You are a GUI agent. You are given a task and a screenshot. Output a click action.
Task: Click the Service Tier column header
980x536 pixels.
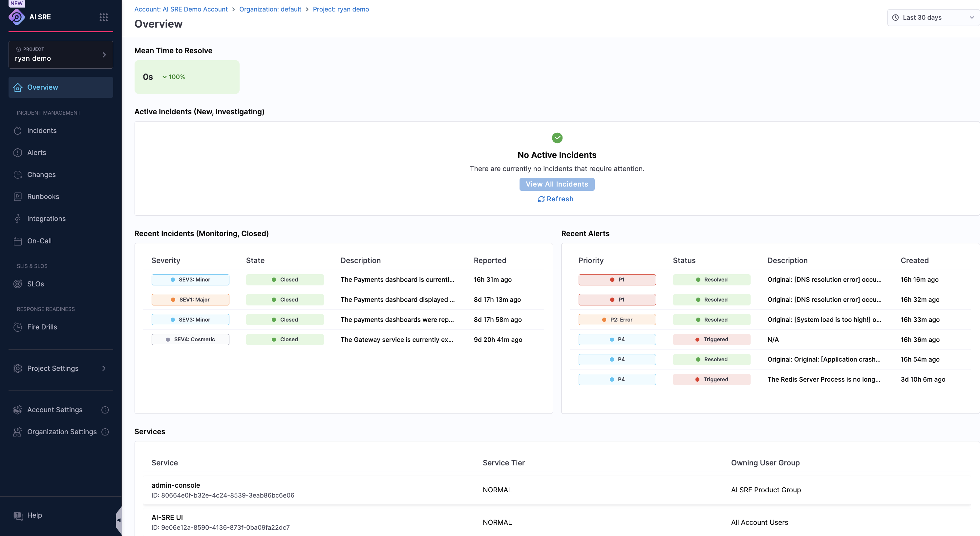click(504, 463)
